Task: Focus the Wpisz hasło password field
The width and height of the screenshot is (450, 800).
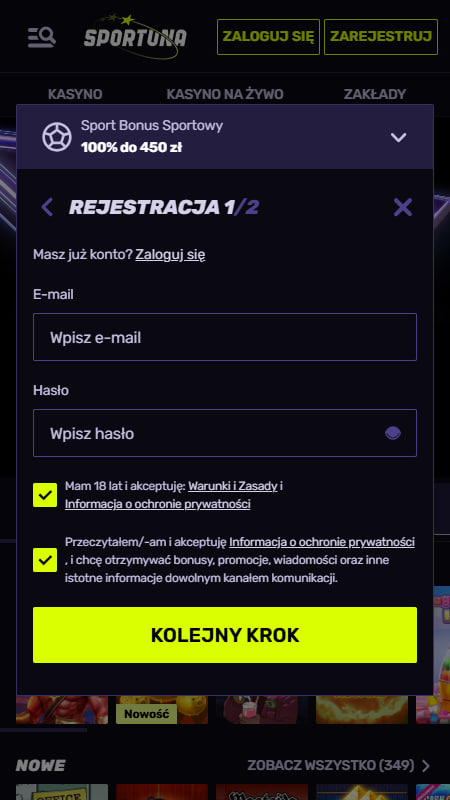Action: (x=225, y=433)
